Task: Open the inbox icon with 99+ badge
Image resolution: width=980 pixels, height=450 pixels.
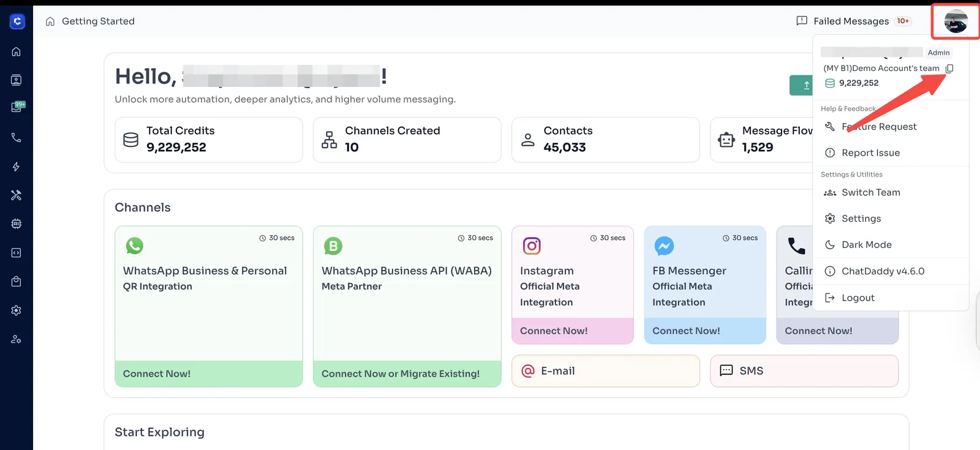Action: click(x=17, y=108)
